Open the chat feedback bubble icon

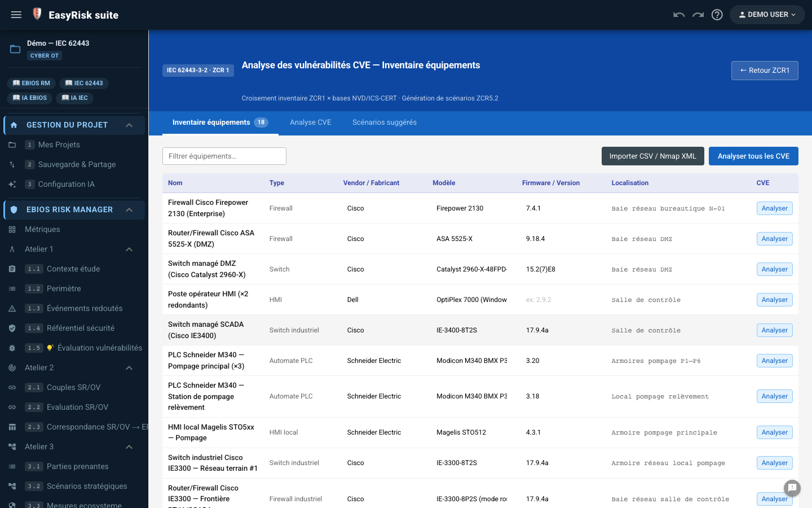click(792, 488)
